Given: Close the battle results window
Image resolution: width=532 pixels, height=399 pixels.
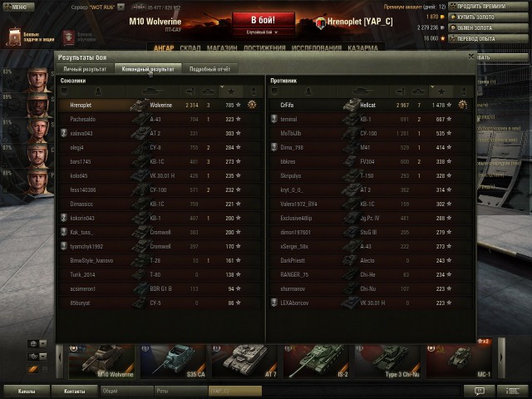Looking at the screenshot, I should click(x=471, y=57).
